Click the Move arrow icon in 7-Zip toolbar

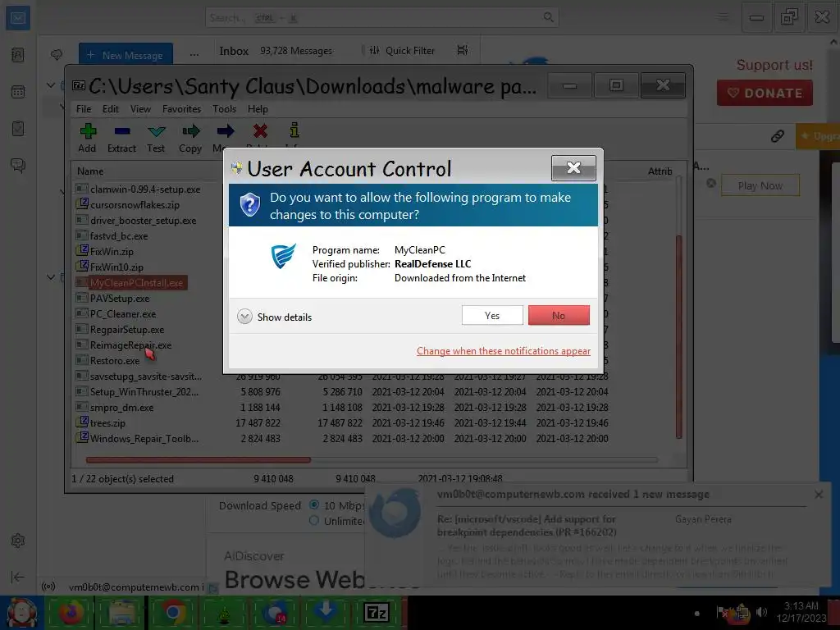226,130
